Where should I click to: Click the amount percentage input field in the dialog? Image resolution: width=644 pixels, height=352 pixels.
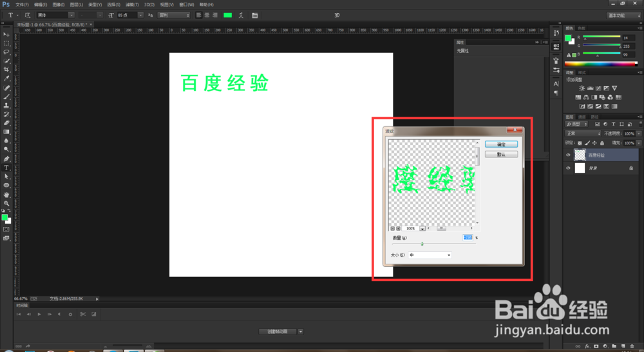[468, 238]
